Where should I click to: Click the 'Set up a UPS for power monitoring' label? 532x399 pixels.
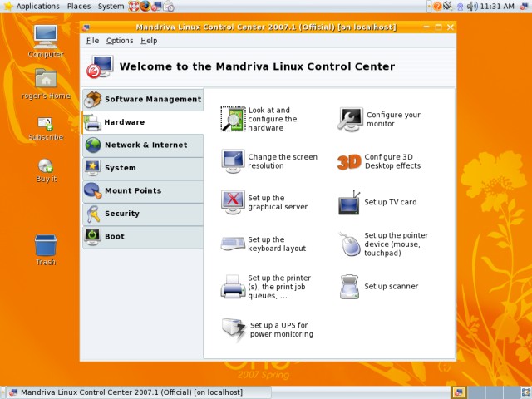click(x=282, y=329)
